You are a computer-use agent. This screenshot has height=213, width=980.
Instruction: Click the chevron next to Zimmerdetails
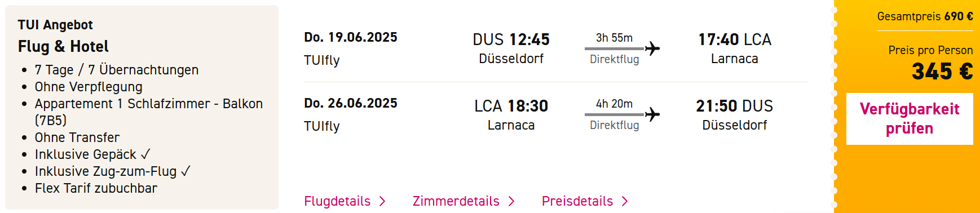click(x=511, y=202)
